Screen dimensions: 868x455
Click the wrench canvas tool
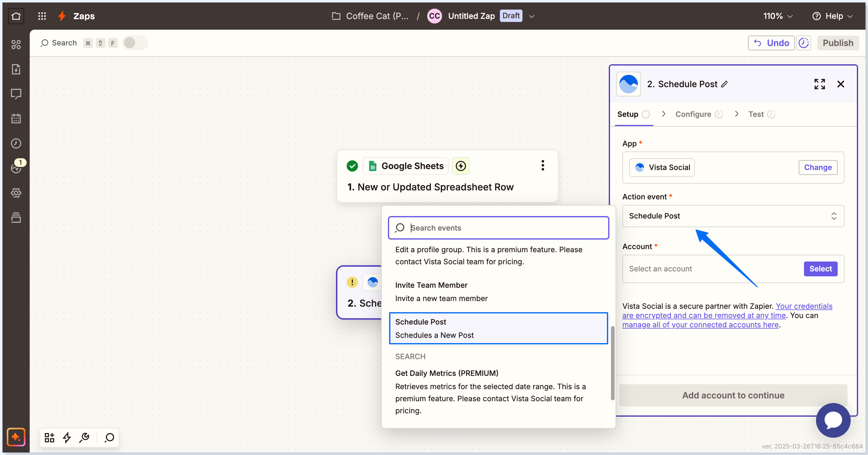coord(84,437)
